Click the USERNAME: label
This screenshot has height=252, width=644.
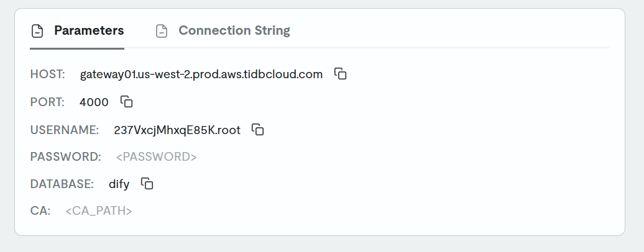click(65, 130)
